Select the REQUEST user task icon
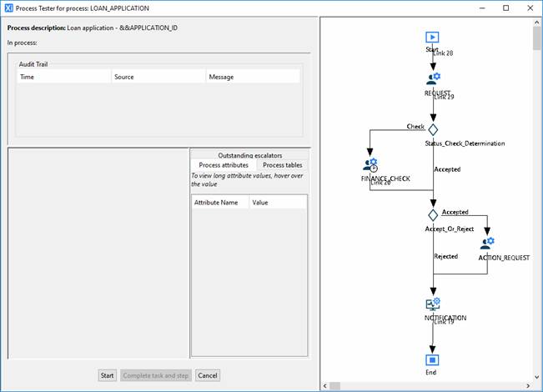The width and height of the screenshot is (543, 392). click(x=432, y=78)
